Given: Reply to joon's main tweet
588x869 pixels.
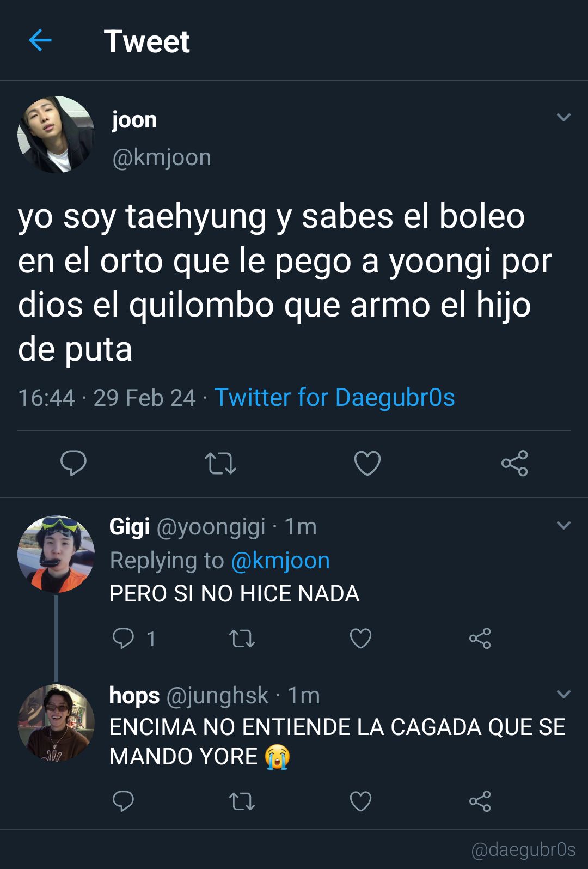Looking at the screenshot, I should [73, 463].
